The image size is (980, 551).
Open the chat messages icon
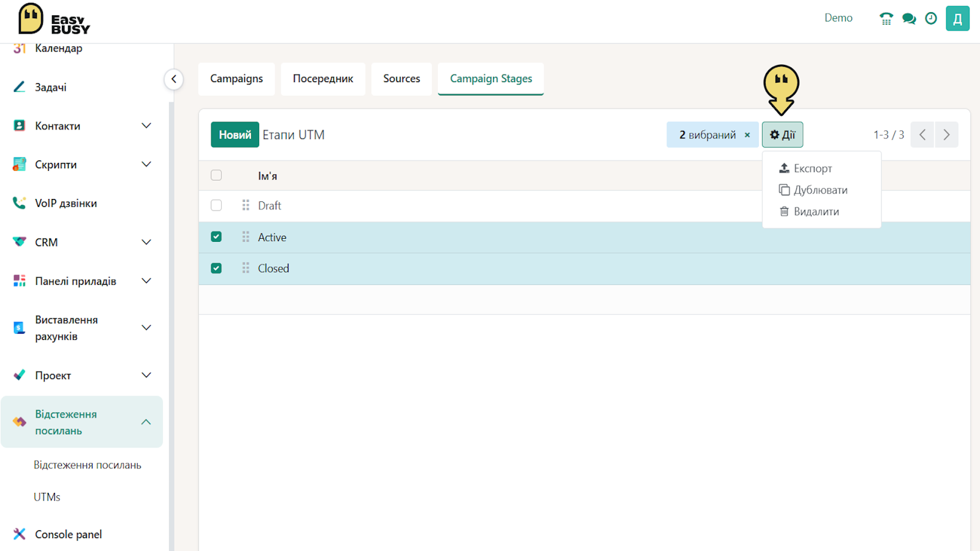909,18
